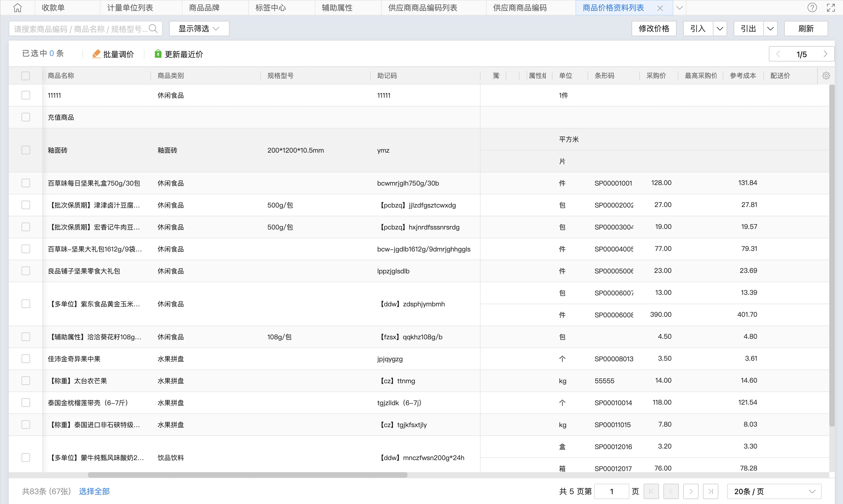Open the help question mark icon
843x504 pixels.
[x=812, y=8]
